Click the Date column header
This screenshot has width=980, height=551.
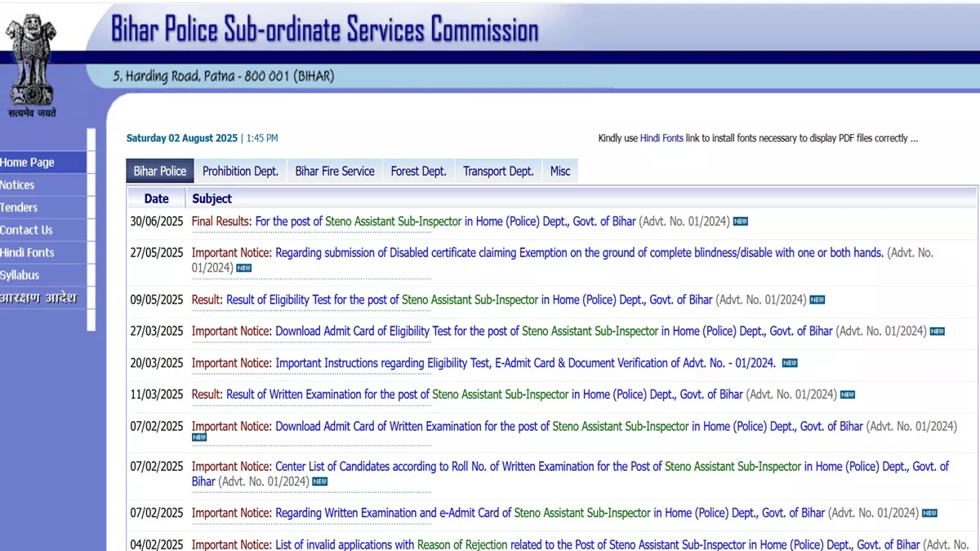[x=156, y=198]
